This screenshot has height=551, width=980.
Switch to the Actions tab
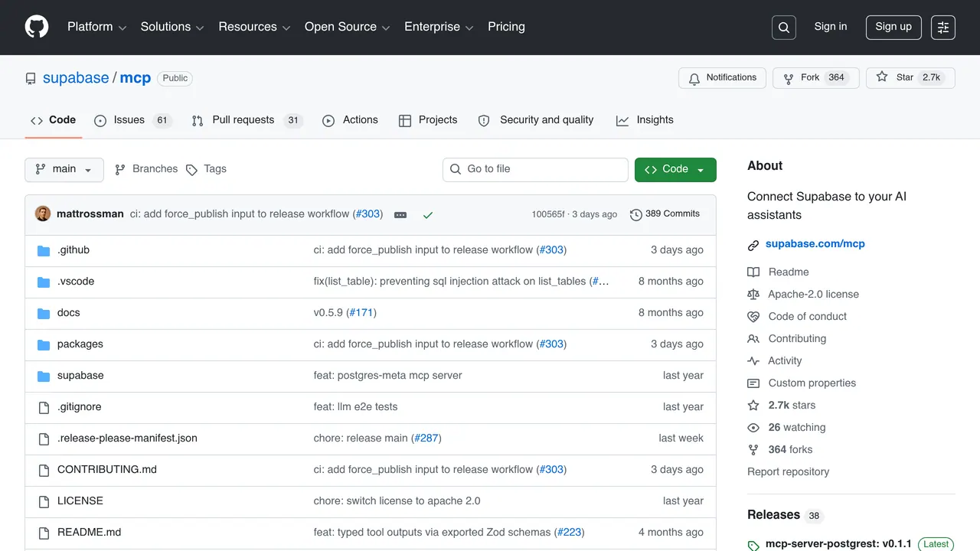[351, 120]
